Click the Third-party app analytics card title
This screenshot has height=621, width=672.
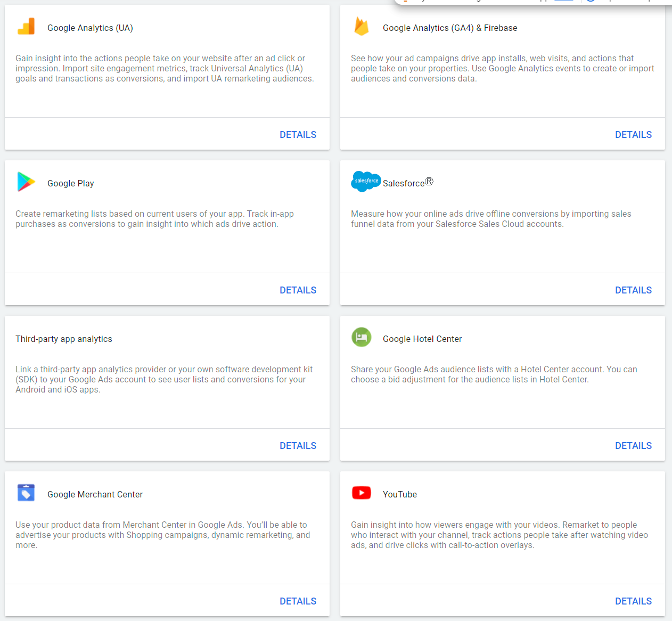(x=64, y=339)
